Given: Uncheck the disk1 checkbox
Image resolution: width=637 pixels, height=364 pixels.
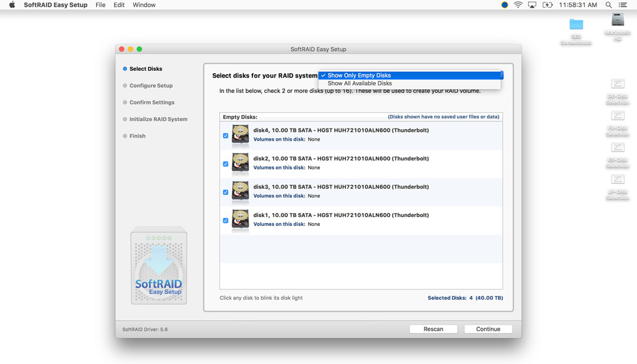Looking at the screenshot, I should [x=225, y=221].
